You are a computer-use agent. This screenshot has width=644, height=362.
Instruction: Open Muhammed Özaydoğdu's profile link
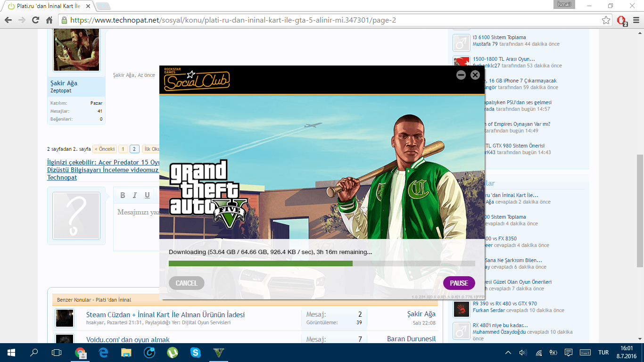click(x=499, y=332)
